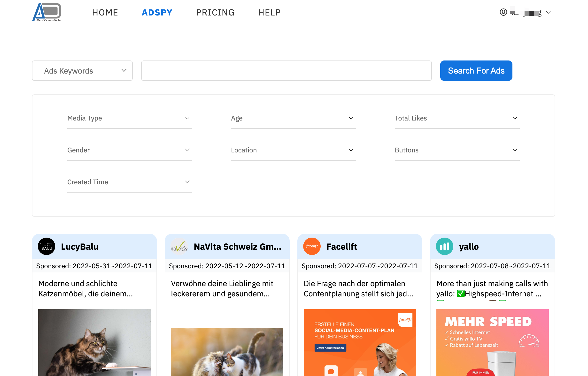Open the Ads Keywords dropdown
588x376 pixels.
click(82, 71)
